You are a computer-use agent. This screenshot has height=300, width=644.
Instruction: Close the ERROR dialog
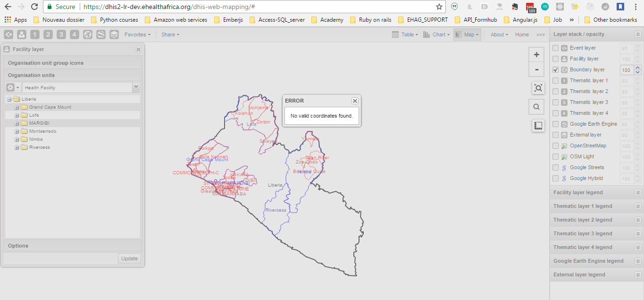355,101
